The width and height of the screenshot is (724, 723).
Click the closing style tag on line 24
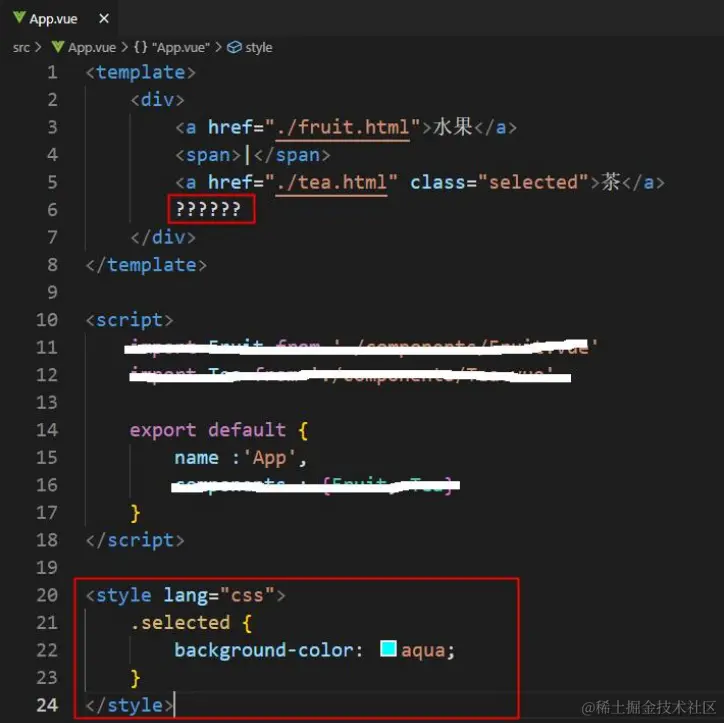click(x=129, y=705)
